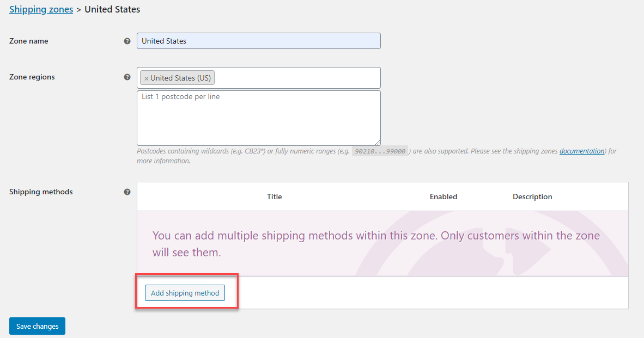This screenshot has height=338, width=644.
Task: Click the Add shipping method button
Action: coord(185,293)
